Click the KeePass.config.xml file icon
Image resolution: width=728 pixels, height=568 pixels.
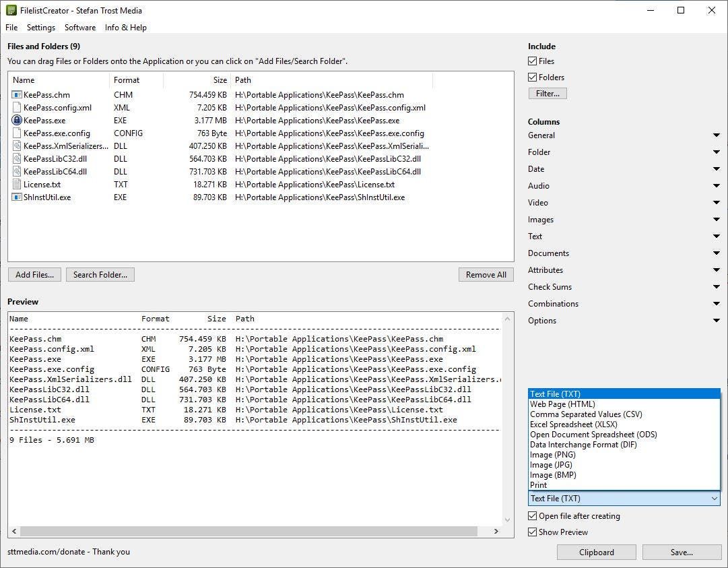17,107
